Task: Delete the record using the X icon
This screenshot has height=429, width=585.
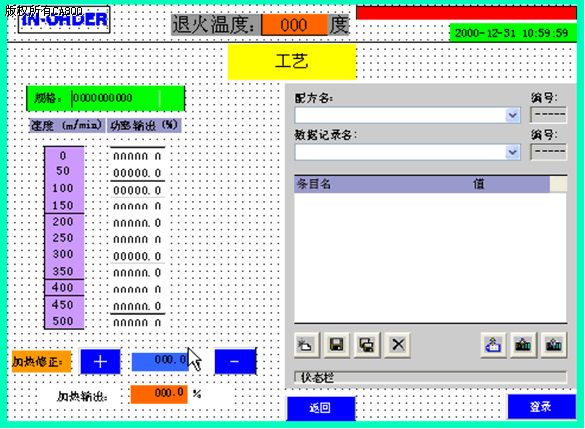Action: (x=397, y=345)
